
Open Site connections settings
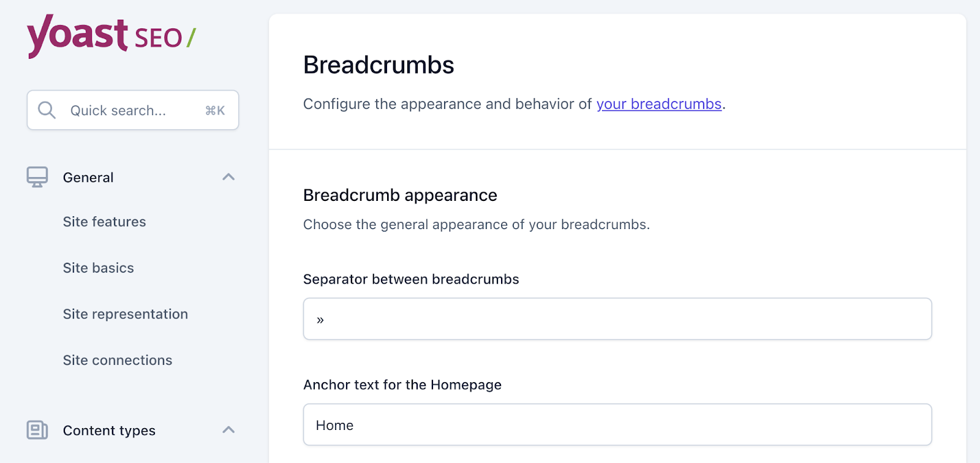(117, 360)
